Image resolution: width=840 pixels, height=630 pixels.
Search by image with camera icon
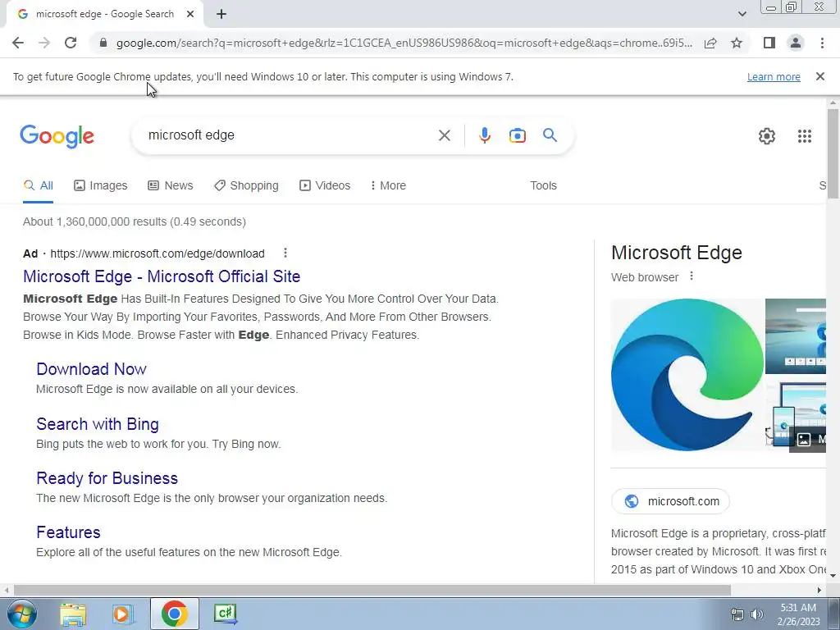click(517, 135)
